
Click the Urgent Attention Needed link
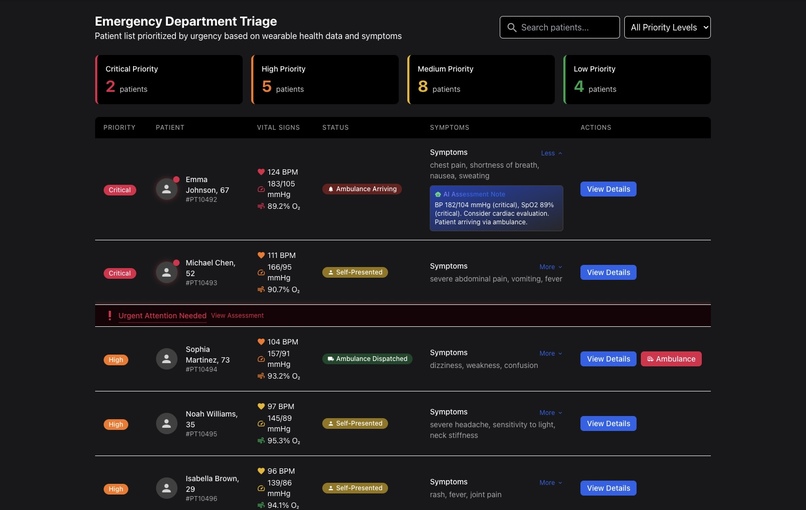coord(162,316)
